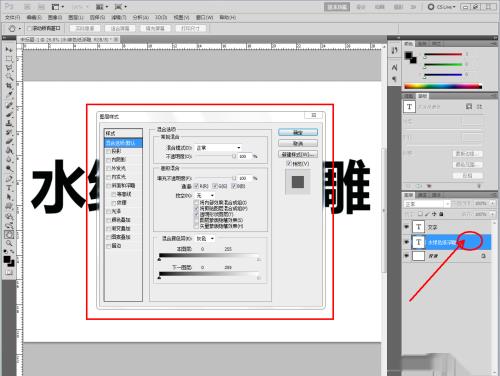Select the Rectangular Marquee tool
500x376 pixels.
(x=9, y=59)
